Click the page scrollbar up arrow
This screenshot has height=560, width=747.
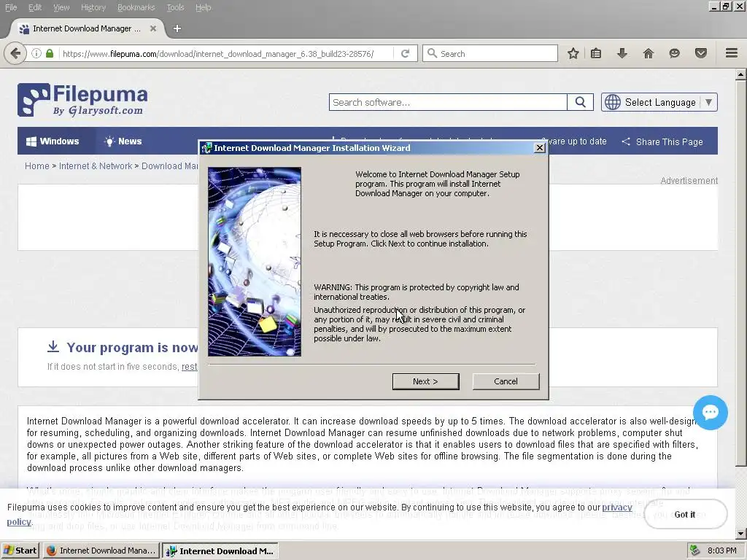coord(741,74)
